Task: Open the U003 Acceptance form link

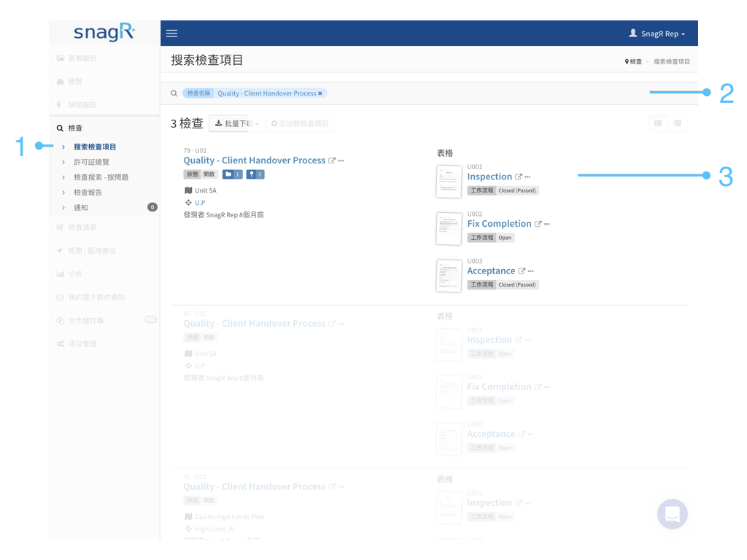Action: click(491, 271)
